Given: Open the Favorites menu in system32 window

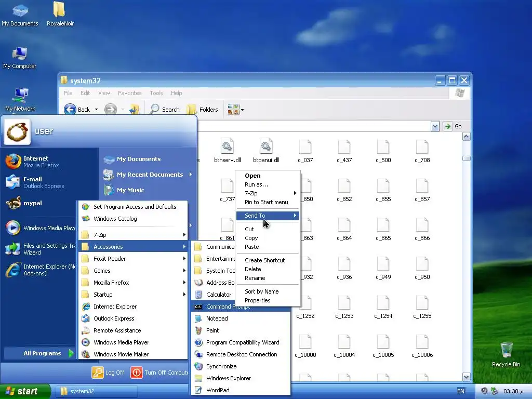Looking at the screenshot, I should (129, 93).
